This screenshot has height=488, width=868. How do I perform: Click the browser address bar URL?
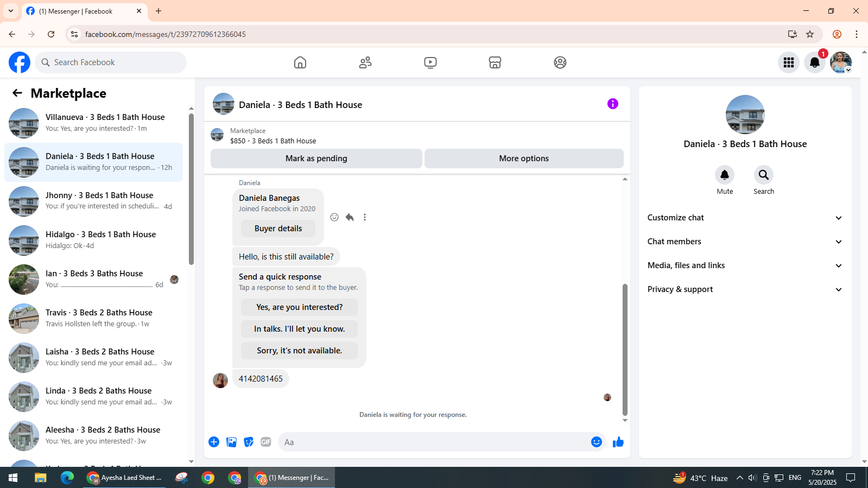(x=166, y=34)
